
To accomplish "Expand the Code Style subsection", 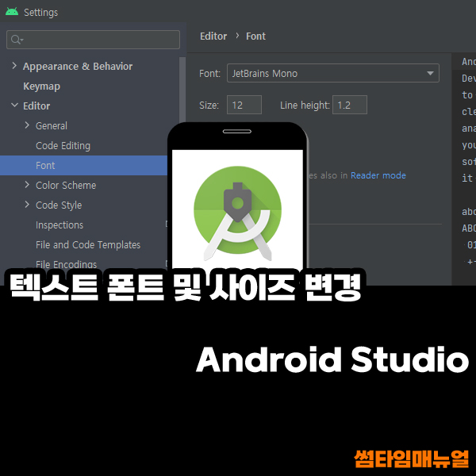I will (x=27, y=205).
